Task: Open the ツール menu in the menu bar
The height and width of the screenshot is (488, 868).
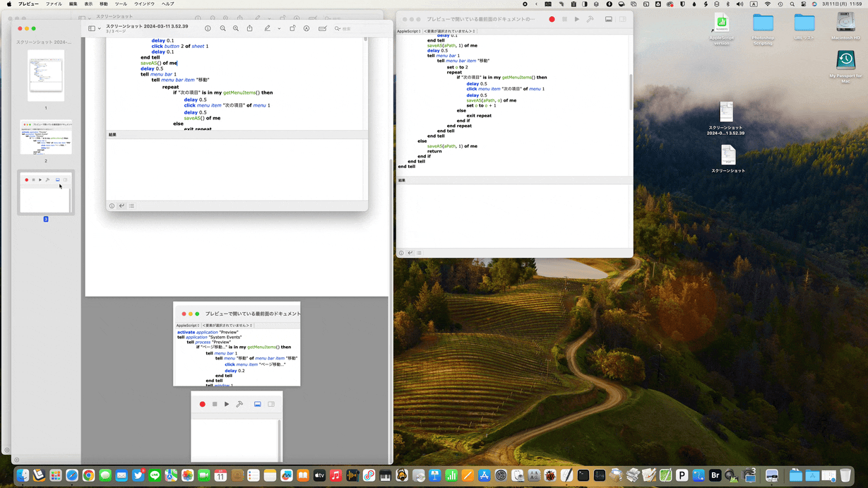Action: click(121, 4)
